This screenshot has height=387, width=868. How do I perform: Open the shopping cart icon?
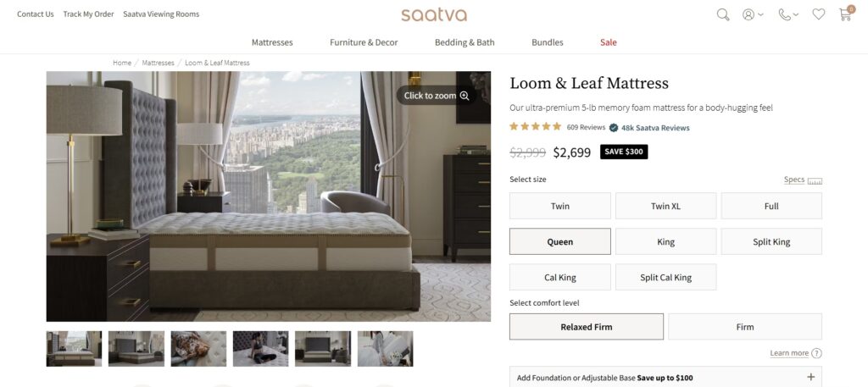click(845, 14)
